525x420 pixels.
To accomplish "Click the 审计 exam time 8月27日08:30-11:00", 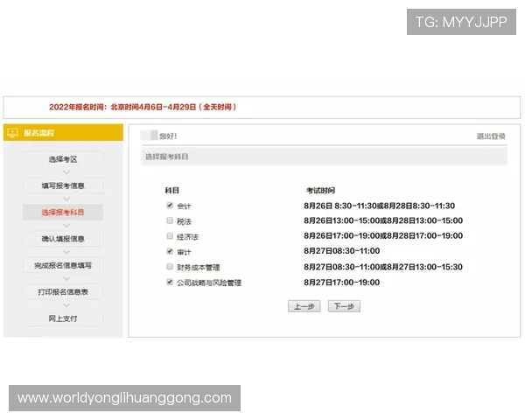I will pos(342,251).
